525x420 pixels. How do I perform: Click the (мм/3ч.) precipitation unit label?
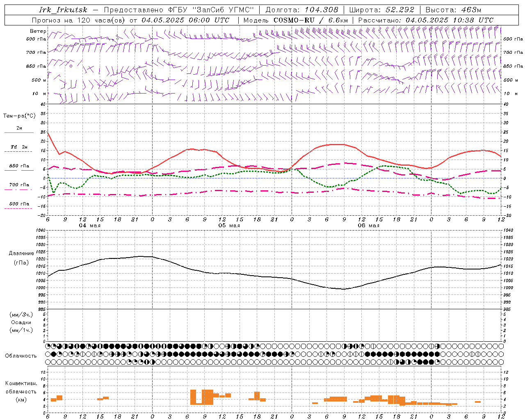tap(21, 315)
